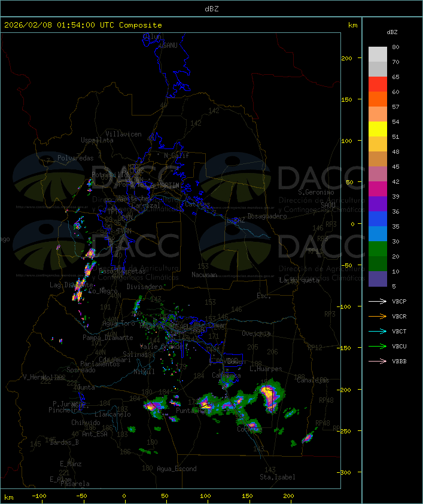The height and width of the screenshot is (504, 423).
Task: Click the S.Geronimo place label
Action: pos(316,192)
